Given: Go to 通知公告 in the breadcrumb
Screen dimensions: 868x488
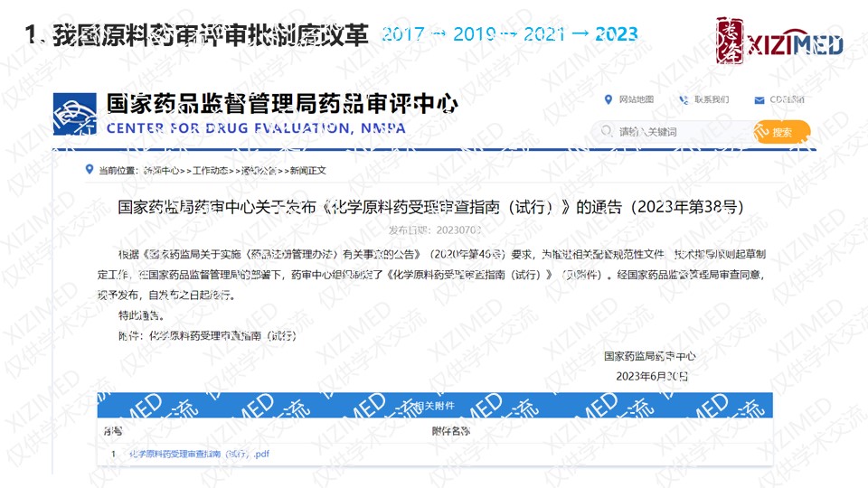Looking at the screenshot, I should coord(257,170).
